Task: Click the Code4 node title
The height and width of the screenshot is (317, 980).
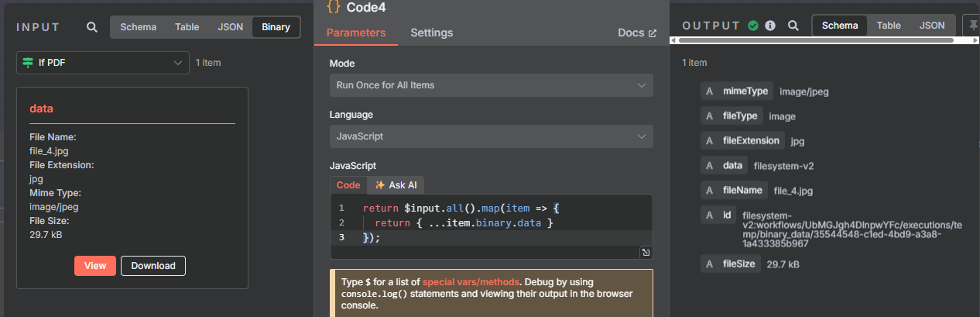Action: (365, 7)
